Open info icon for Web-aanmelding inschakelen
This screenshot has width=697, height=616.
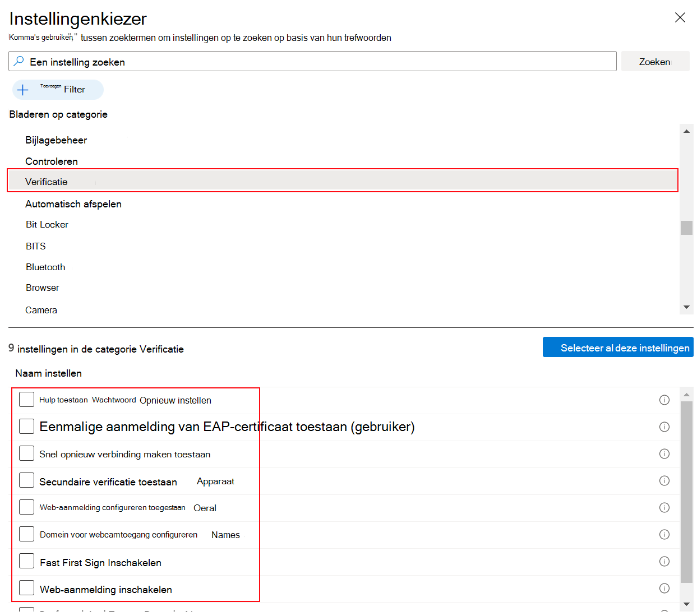click(x=664, y=588)
